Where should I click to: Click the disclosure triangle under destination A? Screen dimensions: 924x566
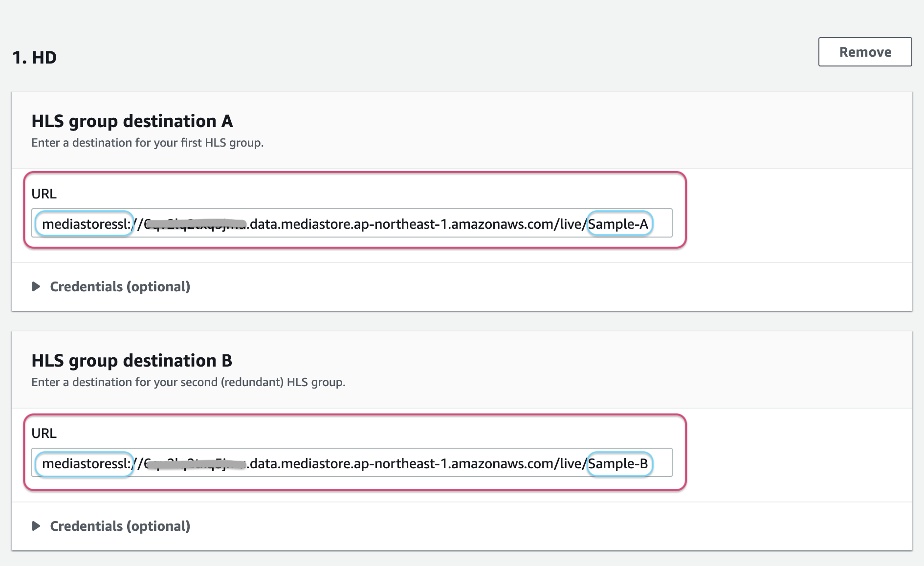pos(36,286)
